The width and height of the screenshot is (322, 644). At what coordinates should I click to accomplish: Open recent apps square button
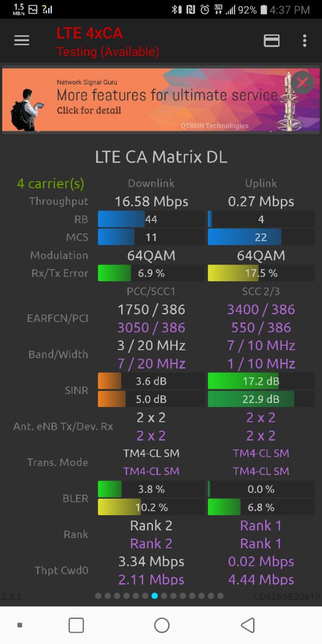(76, 625)
